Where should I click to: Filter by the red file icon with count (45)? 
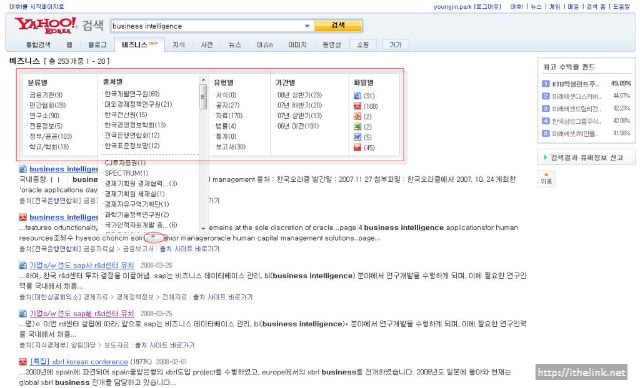pyautogui.click(x=358, y=147)
